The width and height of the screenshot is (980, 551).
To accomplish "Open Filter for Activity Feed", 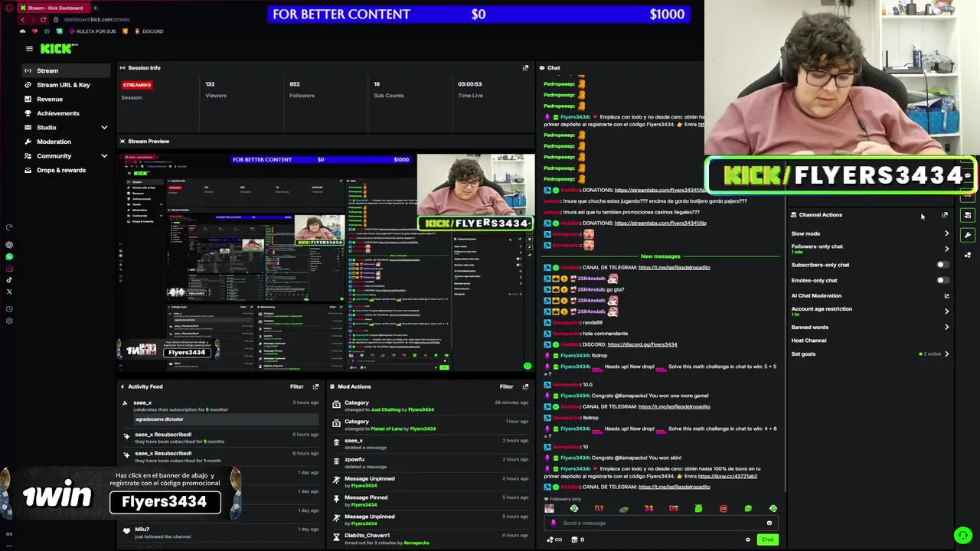I will point(296,386).
